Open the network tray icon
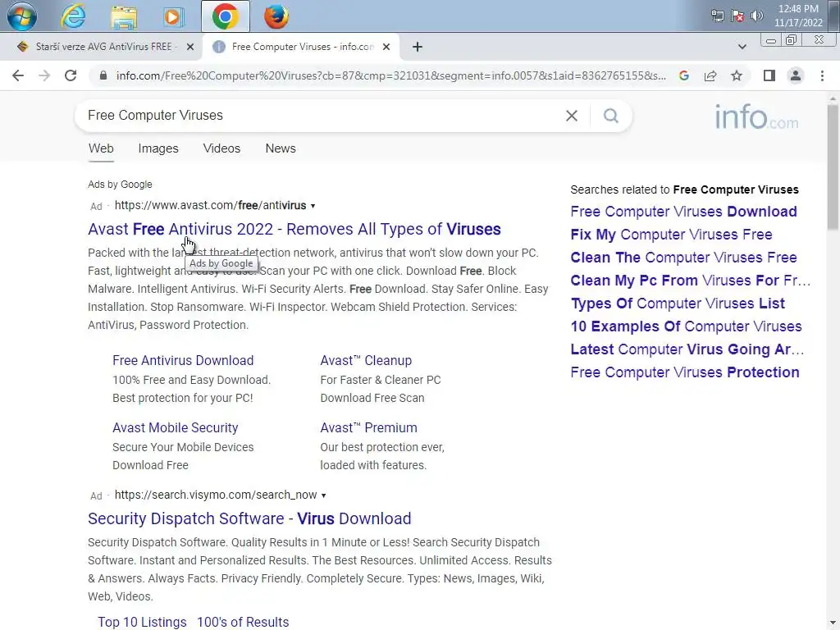Screen dimensions: 840x630 pyautogui.click(x=717, y=16)
